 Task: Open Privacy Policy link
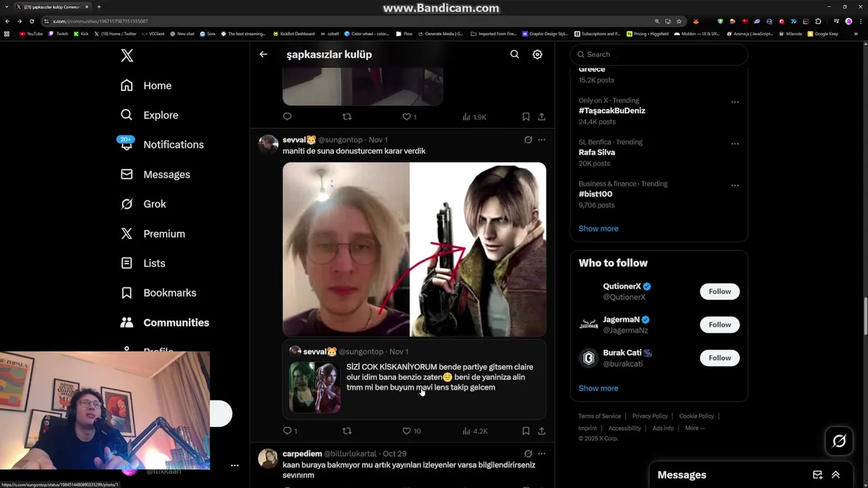[x=650, y=416]
